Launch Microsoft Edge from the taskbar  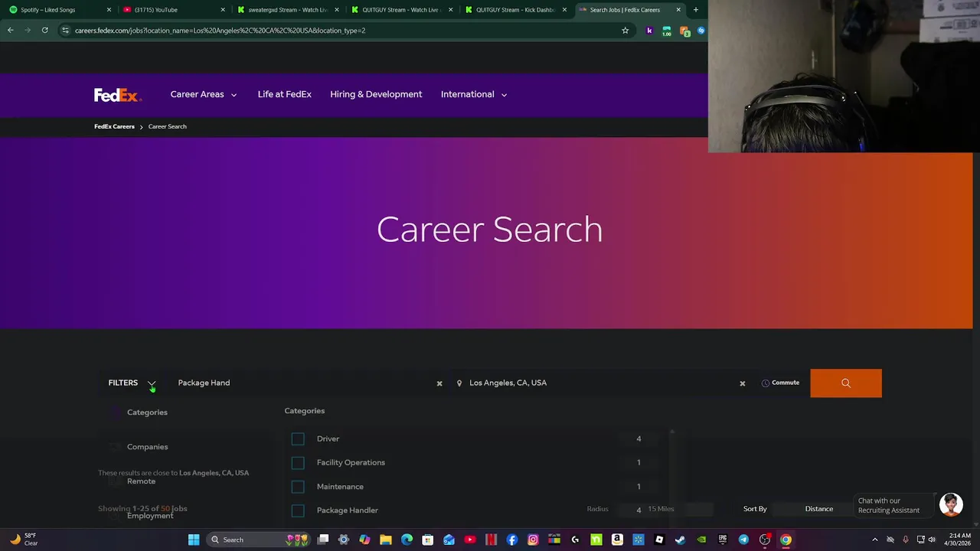pos(407,540)
